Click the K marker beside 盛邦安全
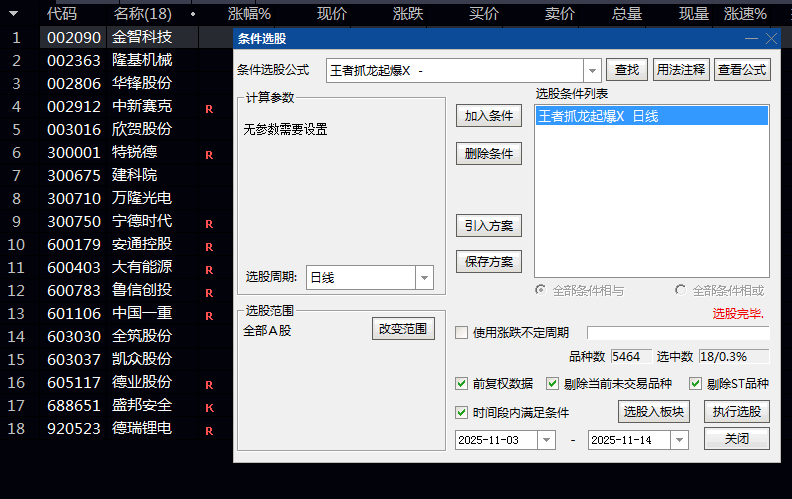 pos(209,408)
